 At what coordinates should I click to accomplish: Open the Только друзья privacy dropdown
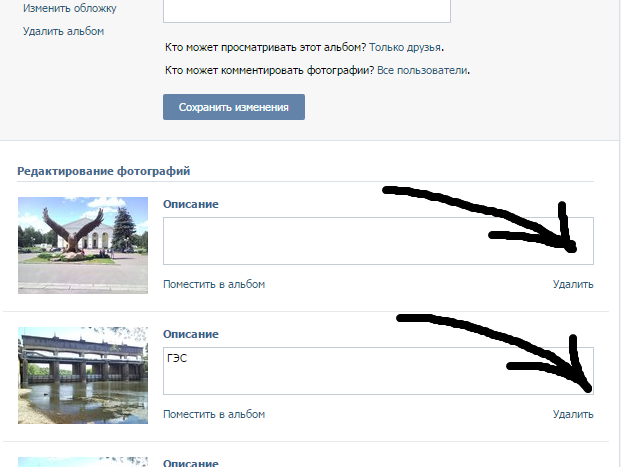(x=405, y=47)
